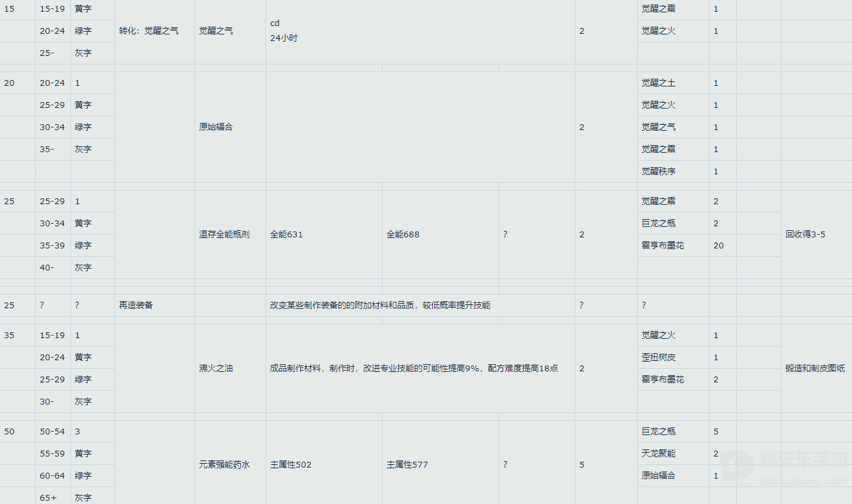Click the 沸火之油 recipe name
Screen dimensions: 852x504
pyautogui.click(x=215, y=368)
